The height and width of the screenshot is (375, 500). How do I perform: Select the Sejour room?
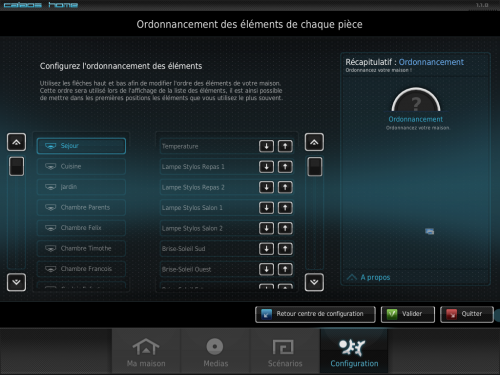coord(81,146)
